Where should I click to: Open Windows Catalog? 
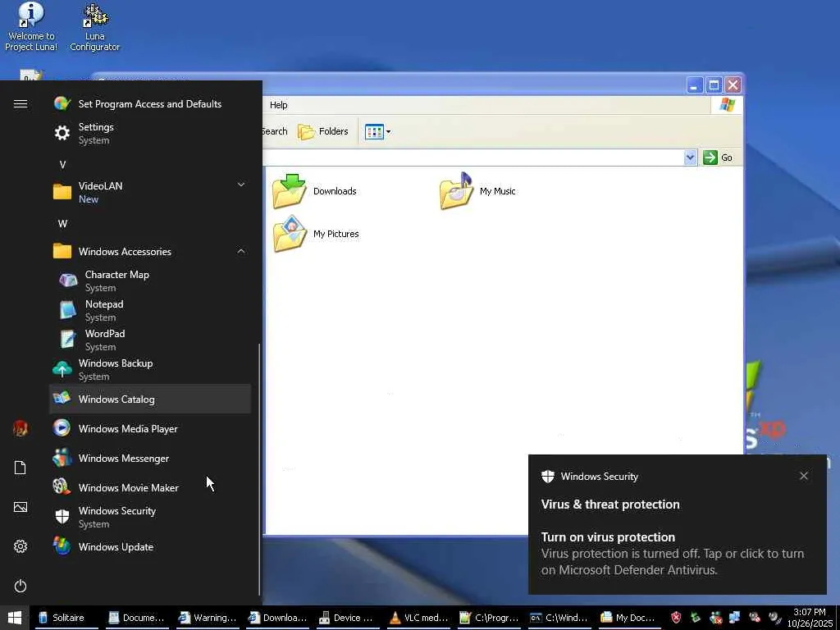click(x=150, y=399)
